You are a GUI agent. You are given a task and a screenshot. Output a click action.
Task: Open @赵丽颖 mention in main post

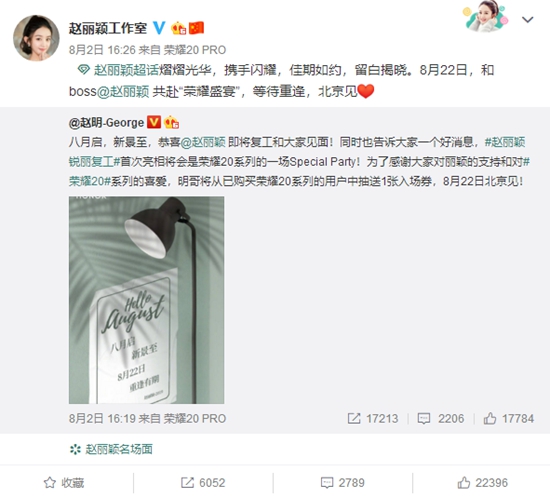123,92
